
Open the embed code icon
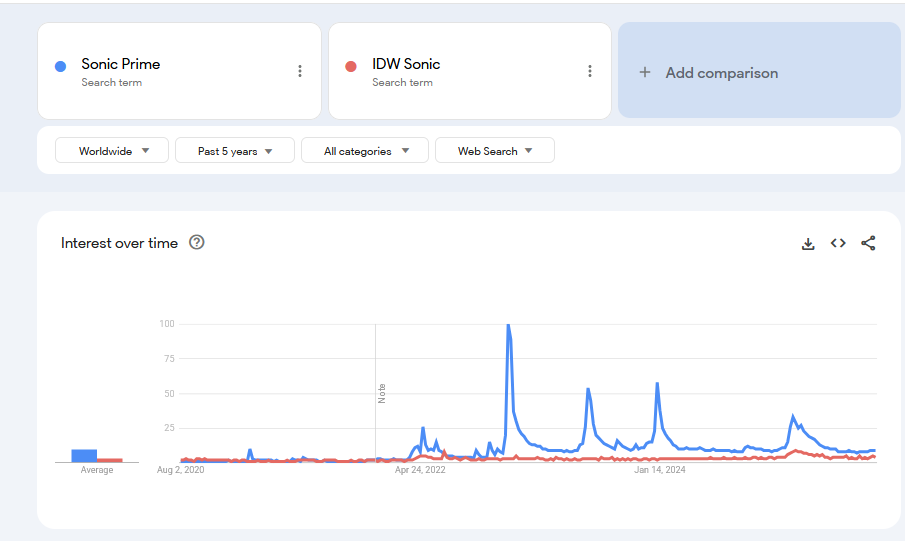[x=838, y=243]
